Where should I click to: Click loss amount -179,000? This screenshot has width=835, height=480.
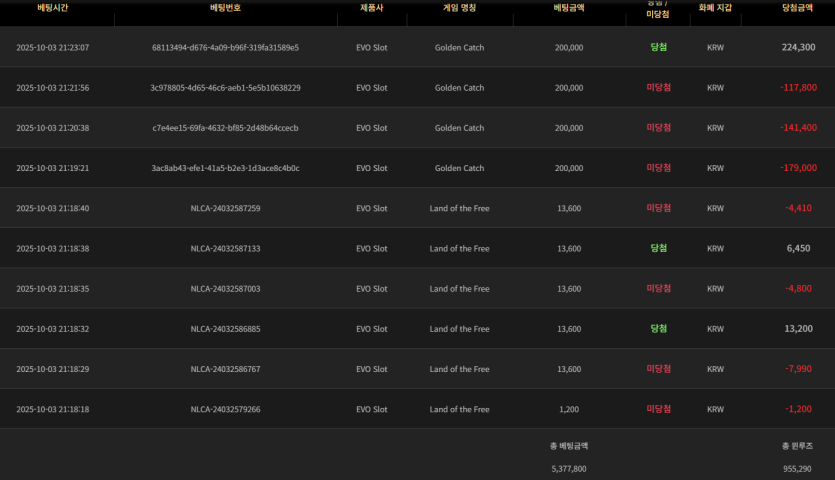pos(798,168)
